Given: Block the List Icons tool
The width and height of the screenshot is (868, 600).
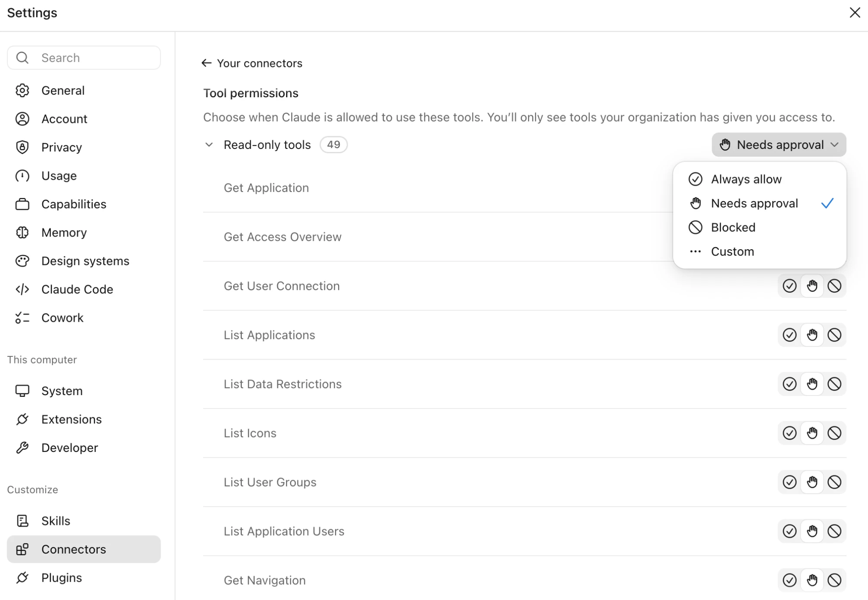Looking at the screenshot, I should 834,433.
